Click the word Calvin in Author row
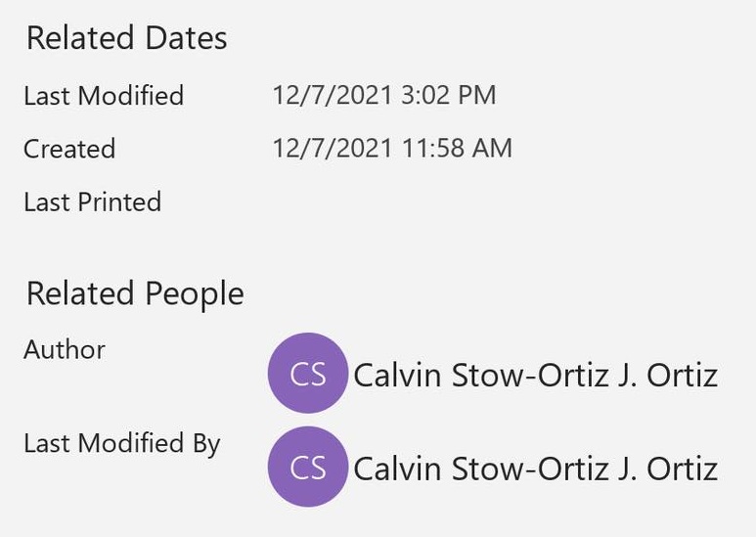The image size is (756, 537). coord(397,375)
